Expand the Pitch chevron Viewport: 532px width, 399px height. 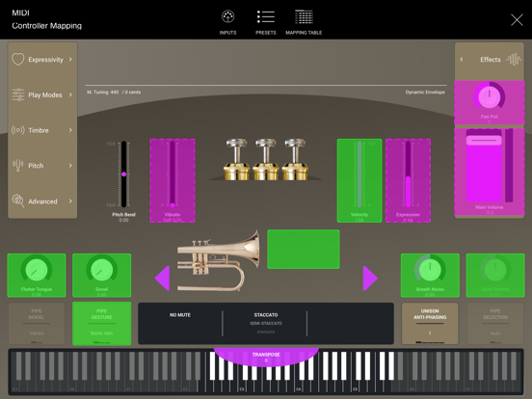70,166
